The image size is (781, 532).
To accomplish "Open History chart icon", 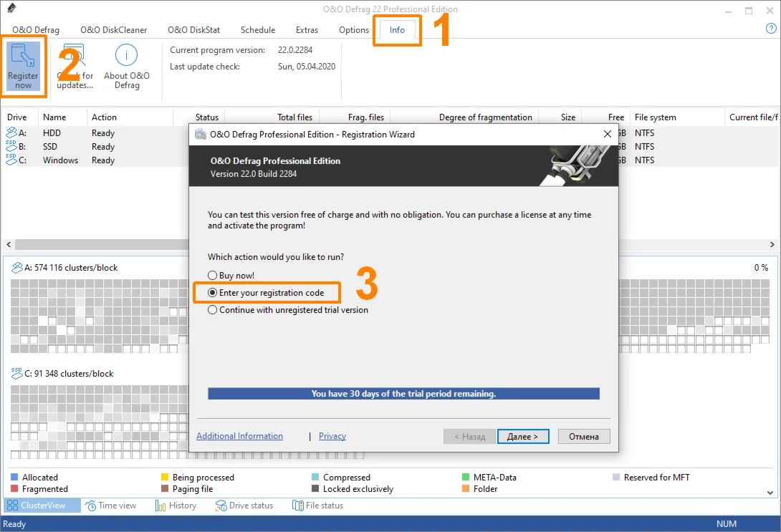I will click(160, 506).
